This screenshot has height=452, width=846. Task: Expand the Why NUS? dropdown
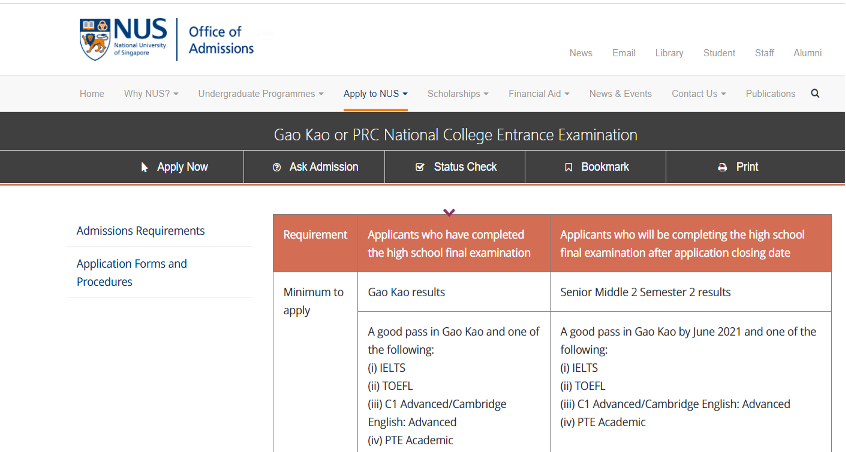(151, 94)
